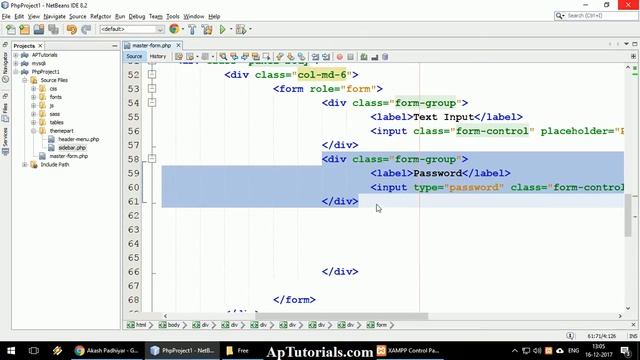The image size is (640, 360).
Task: Click the Undo toolbar icon
Action: pos(71,29)
